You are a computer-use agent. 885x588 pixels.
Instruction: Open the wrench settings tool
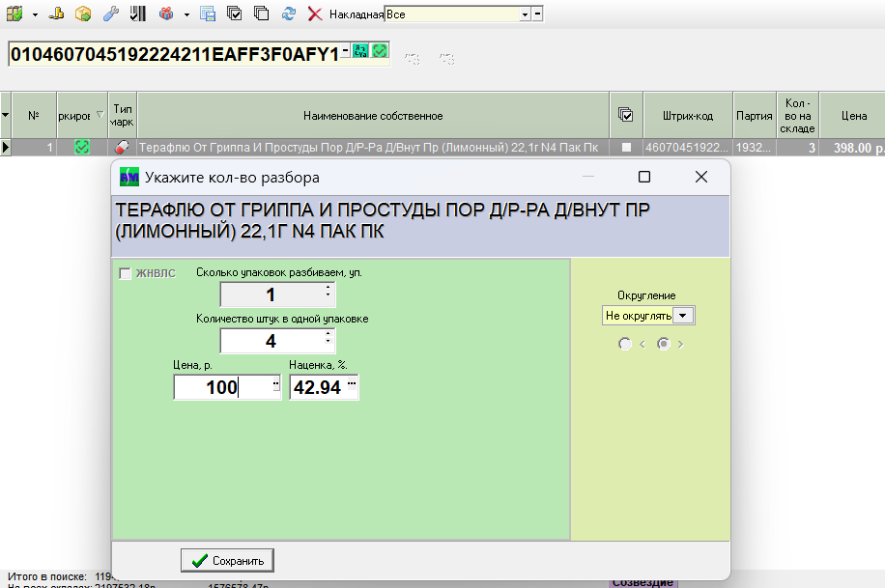click(x=110, y=14)
